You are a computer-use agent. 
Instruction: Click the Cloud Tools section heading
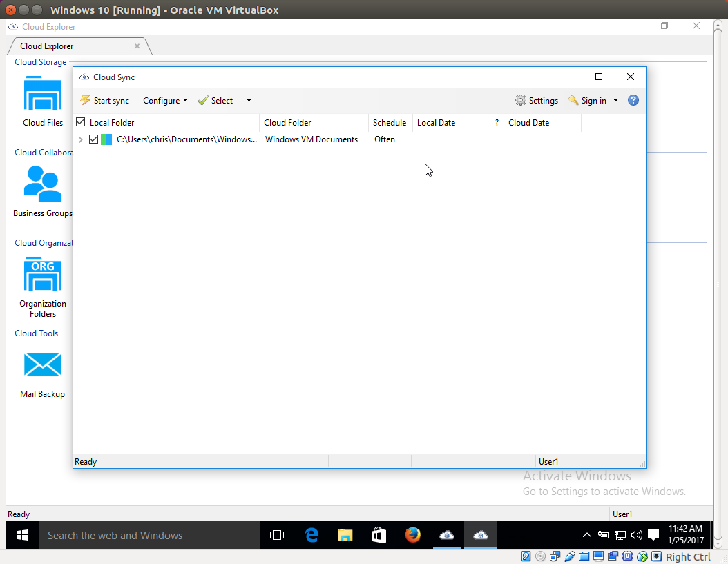coord(36,333)
